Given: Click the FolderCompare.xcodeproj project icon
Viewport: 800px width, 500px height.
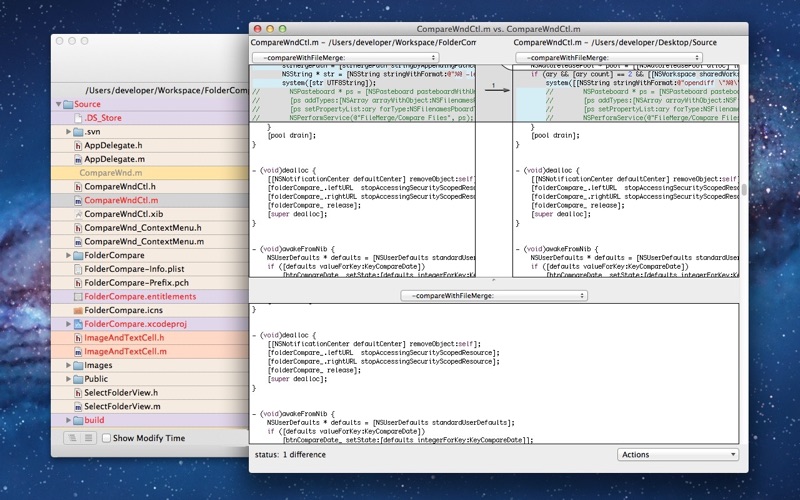Looking at the screenshot, I should [78, 324].
